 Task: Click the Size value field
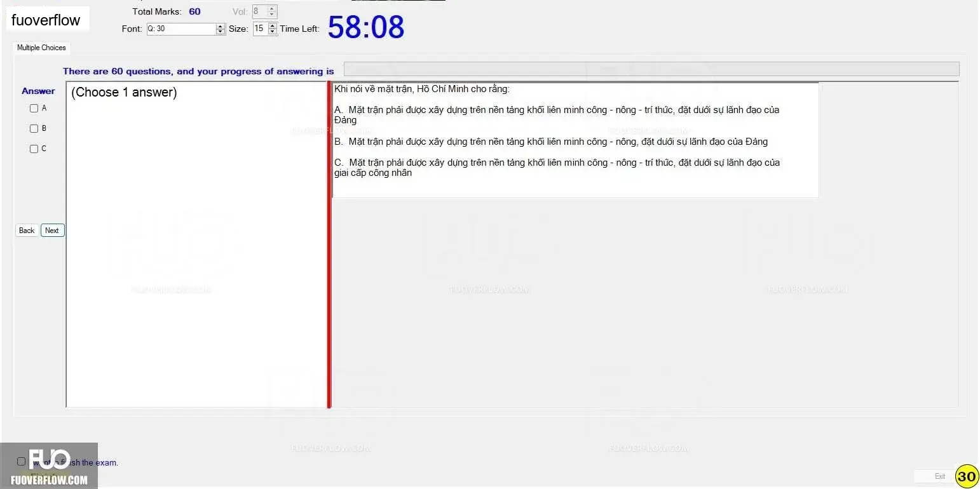(260, 29)
